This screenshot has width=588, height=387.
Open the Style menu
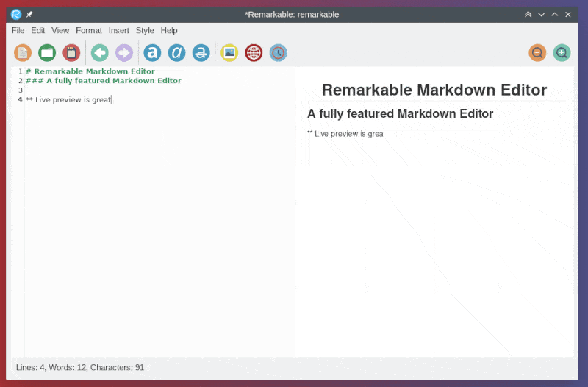[x=145, y=30]
